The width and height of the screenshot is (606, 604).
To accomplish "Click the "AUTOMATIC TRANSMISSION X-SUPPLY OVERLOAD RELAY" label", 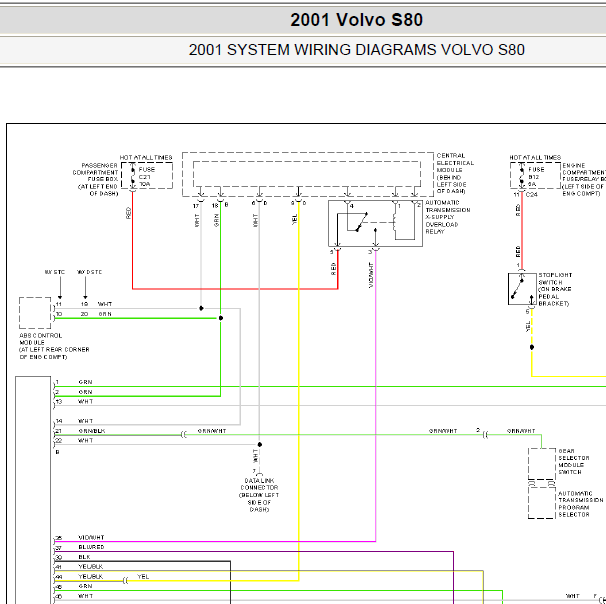I will pos(448,217).
